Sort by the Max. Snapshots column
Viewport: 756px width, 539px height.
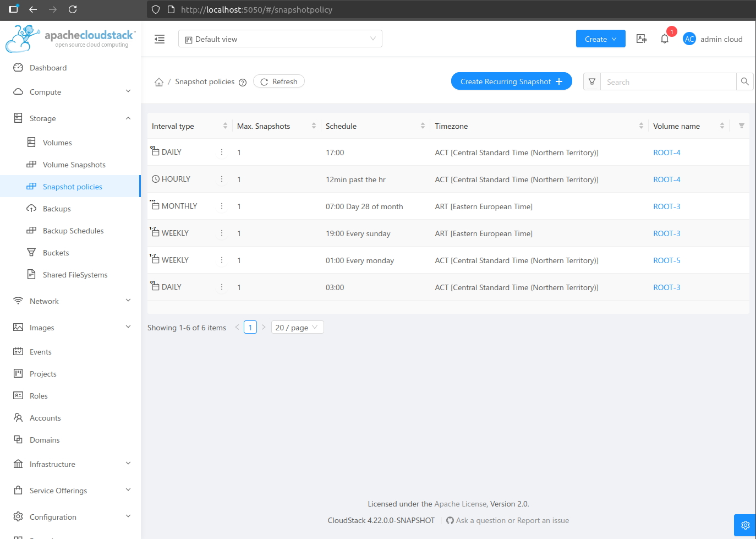coord(314,126)
